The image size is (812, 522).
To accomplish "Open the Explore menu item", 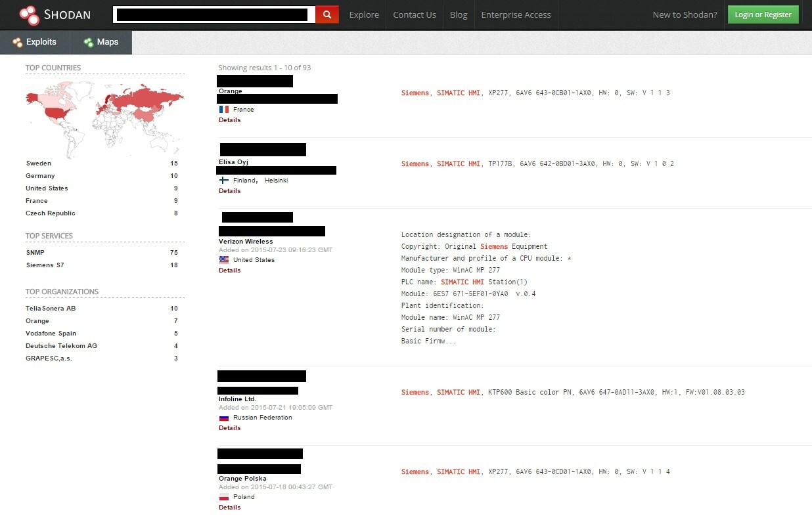I will tap(364, 14).
